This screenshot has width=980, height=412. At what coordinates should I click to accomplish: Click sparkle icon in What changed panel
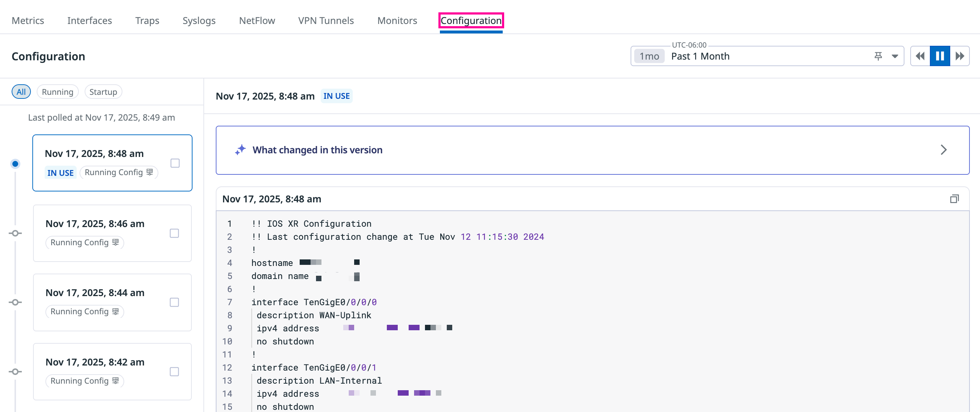pyautogui.click(x=240, y=150)
